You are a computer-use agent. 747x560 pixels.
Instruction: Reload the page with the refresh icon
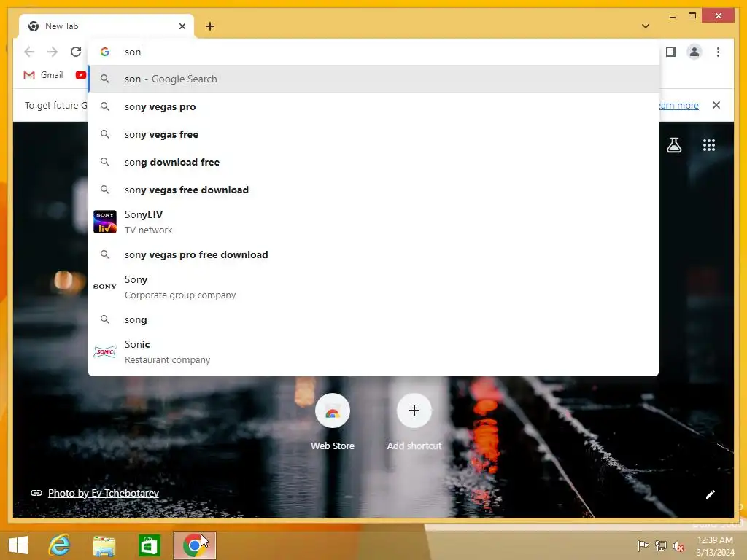(76, 52)
